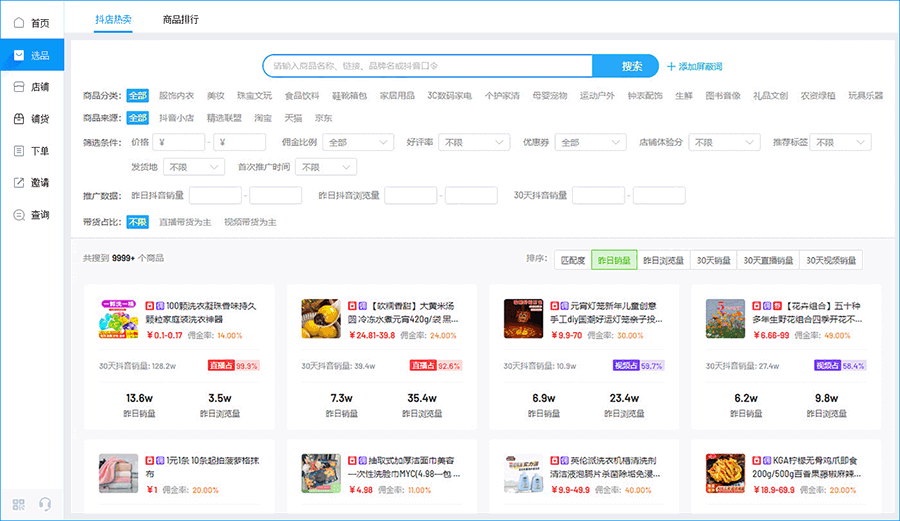Screen dimensions: 900x521
Task: Click the blue 搜索 button
Action: 631,66
